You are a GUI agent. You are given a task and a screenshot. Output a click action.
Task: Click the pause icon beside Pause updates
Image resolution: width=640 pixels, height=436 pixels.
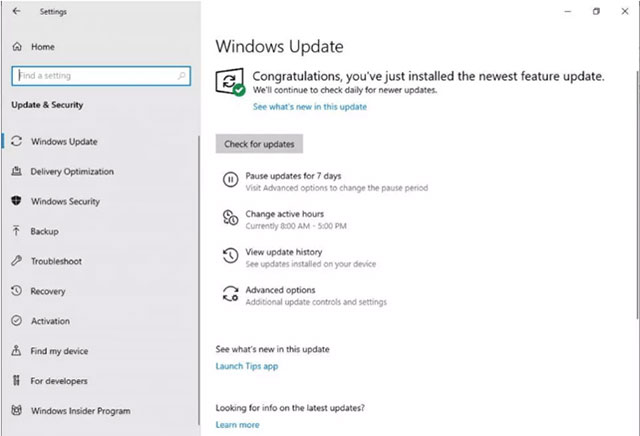tap(230, 180)
